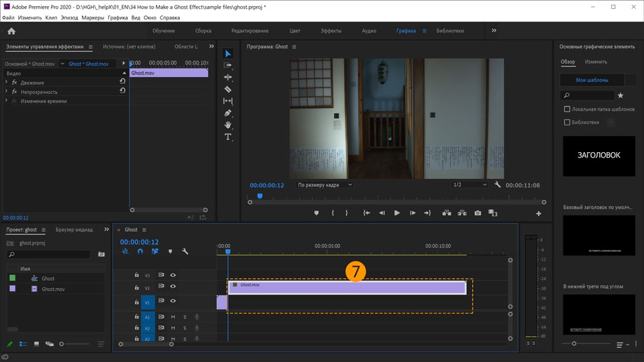Click the Мои шаблоны button
Screen dimensions: 644x362
(592, 80)
